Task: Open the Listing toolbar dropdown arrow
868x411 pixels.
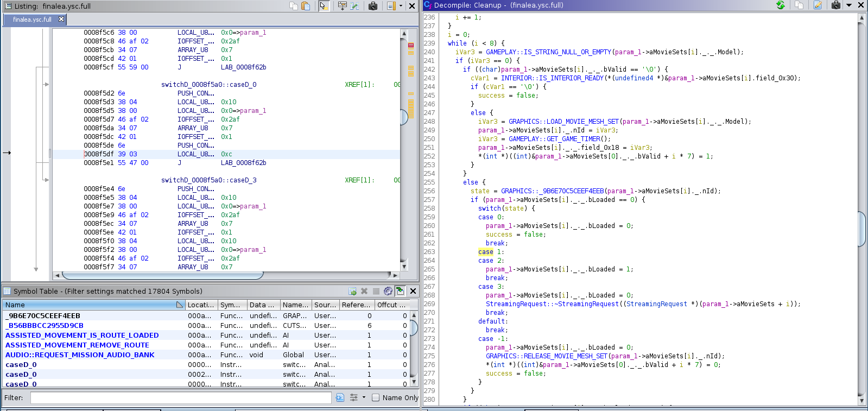Action: tap(401, 6)
